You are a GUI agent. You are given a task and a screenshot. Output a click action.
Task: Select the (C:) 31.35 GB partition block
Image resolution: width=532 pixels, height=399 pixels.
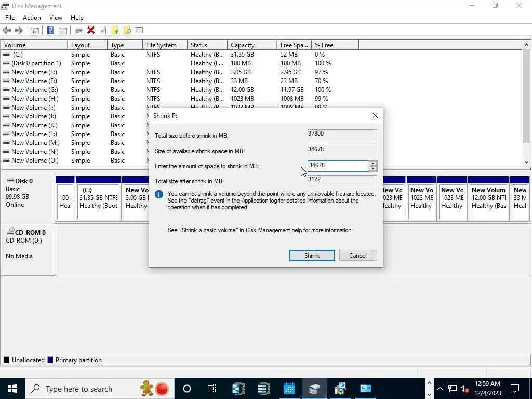pos(98,198)
